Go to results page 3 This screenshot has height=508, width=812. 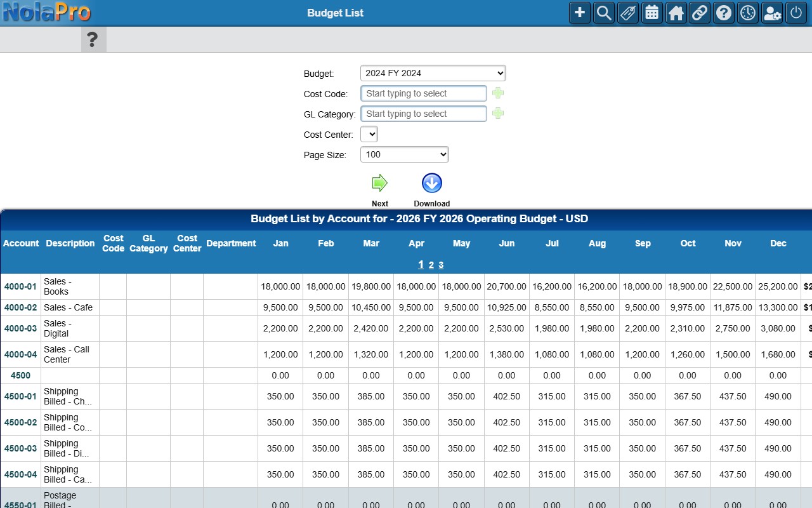pos(441,265)
